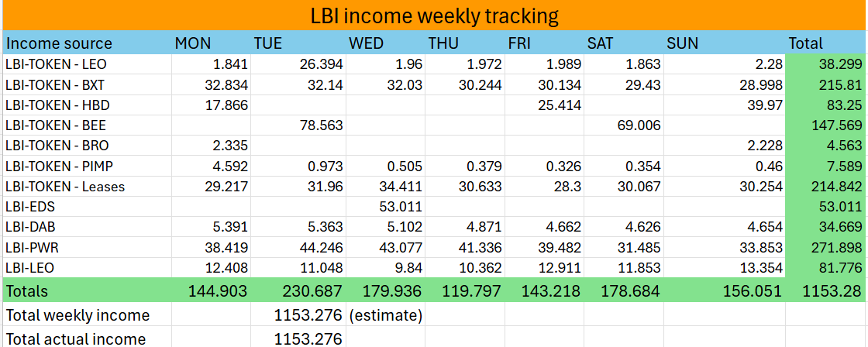The height and width of the screenshot is (347, 868).
Task: Select the MON column header
Action: [x=211, y=43]
